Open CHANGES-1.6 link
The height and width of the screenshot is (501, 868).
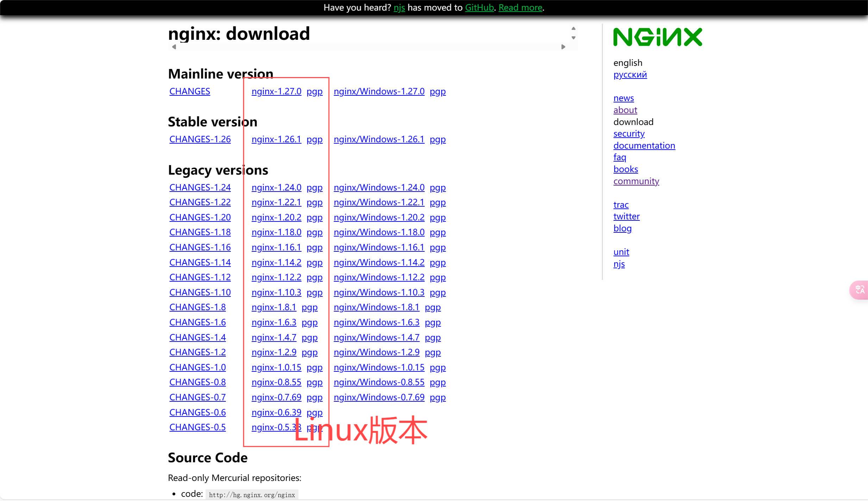click(x=197, y=322)
